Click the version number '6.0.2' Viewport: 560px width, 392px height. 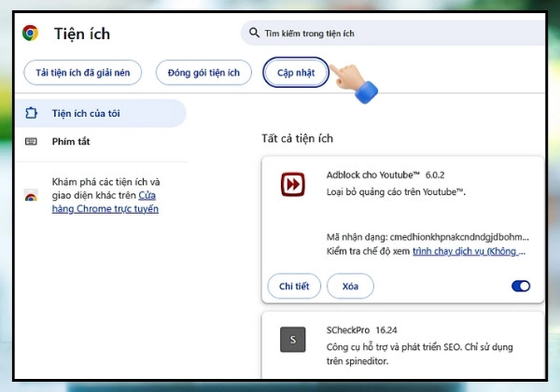435,175
